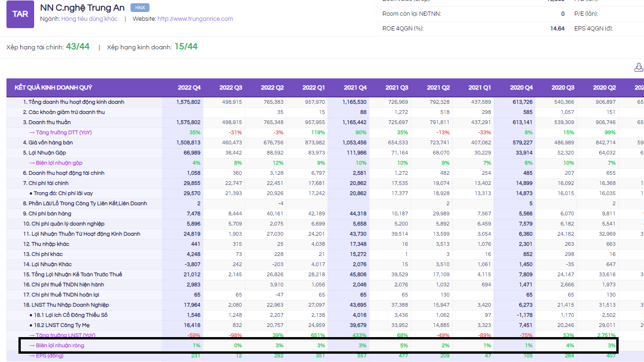This screenshot has width=644, height=362.
Task: Click the Chi phí lãi vay sub-row
Action: point(63,193)
